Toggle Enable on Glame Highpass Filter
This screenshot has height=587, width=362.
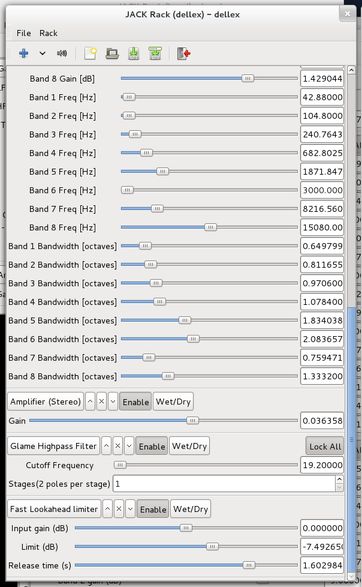coord(152,446)
